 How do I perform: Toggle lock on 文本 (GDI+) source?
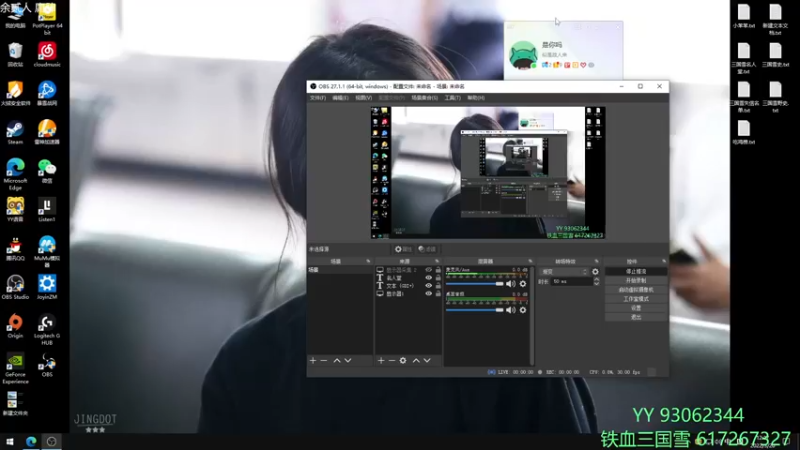tap(438, 286)
